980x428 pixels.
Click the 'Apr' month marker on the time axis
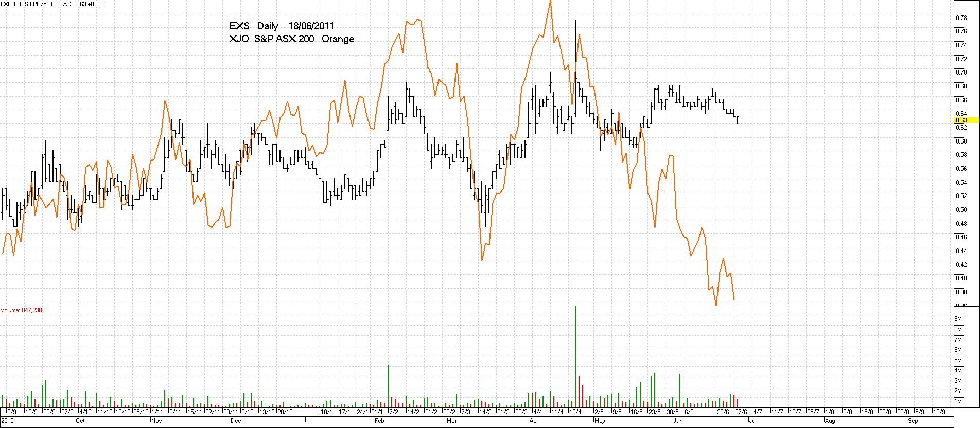[x=534, y=421]
